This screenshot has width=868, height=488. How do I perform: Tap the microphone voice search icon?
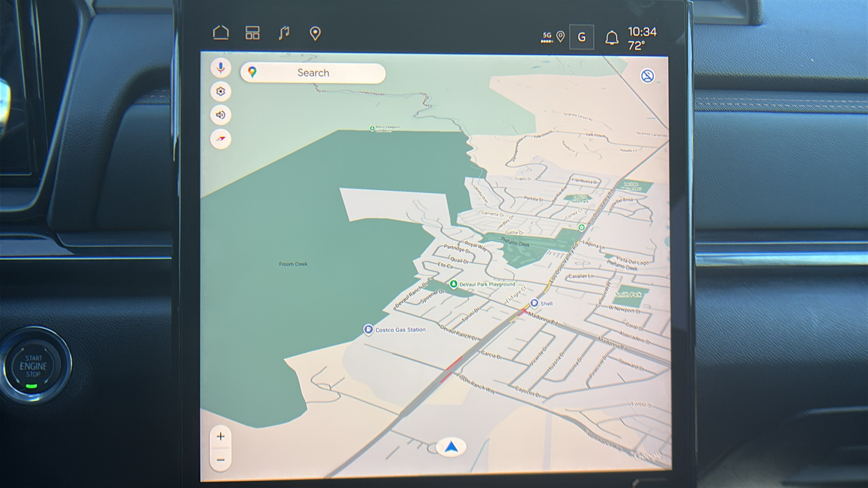pos(220,68)
